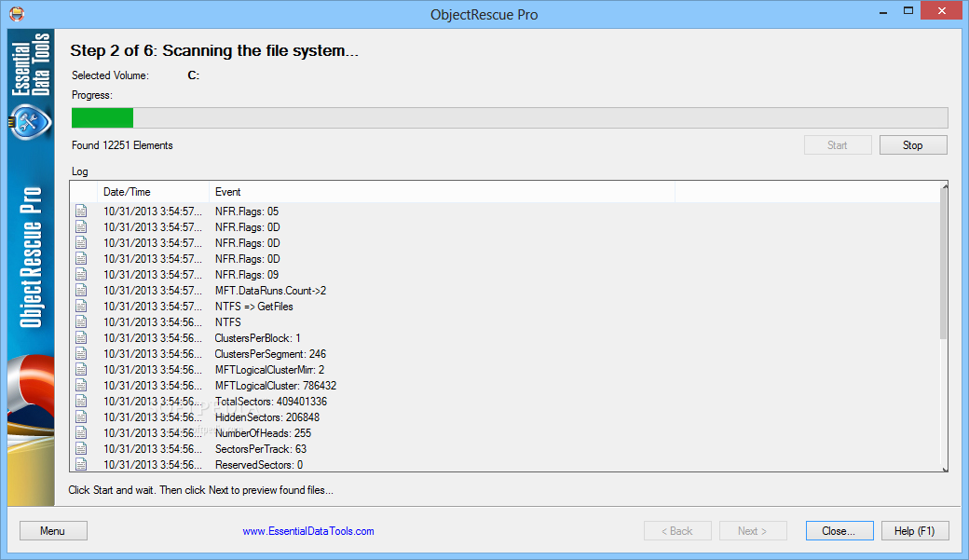Click the scan progress bar

point(510,117)
